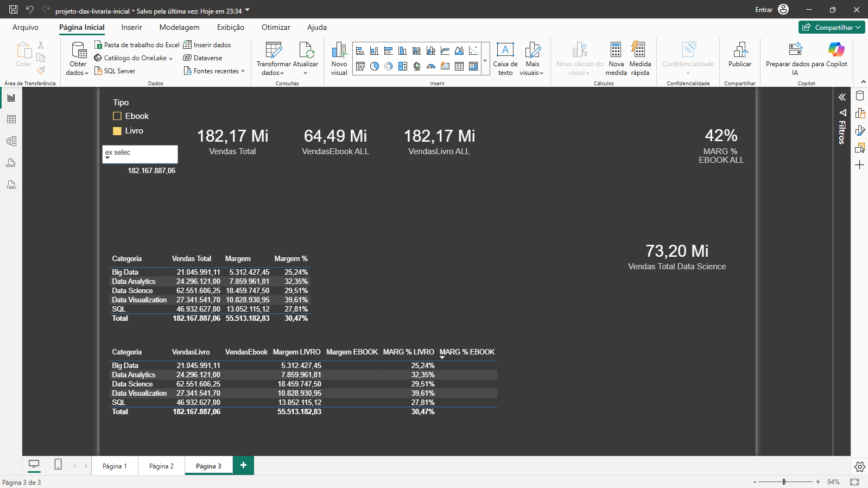Switch to mobile layout icon
Viewport: 868px width, 488px height.
click(x=58, y=465)
